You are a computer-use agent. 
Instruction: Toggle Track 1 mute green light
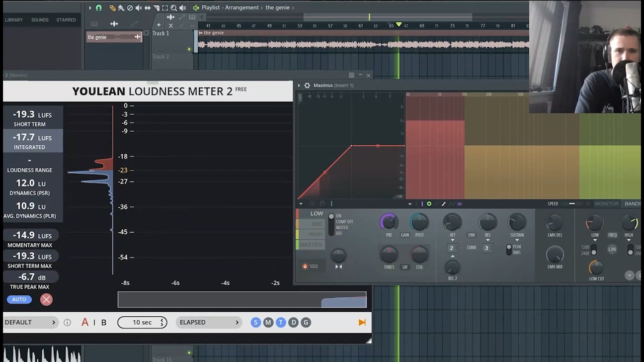pyautogui.click(x=189, y=49)
